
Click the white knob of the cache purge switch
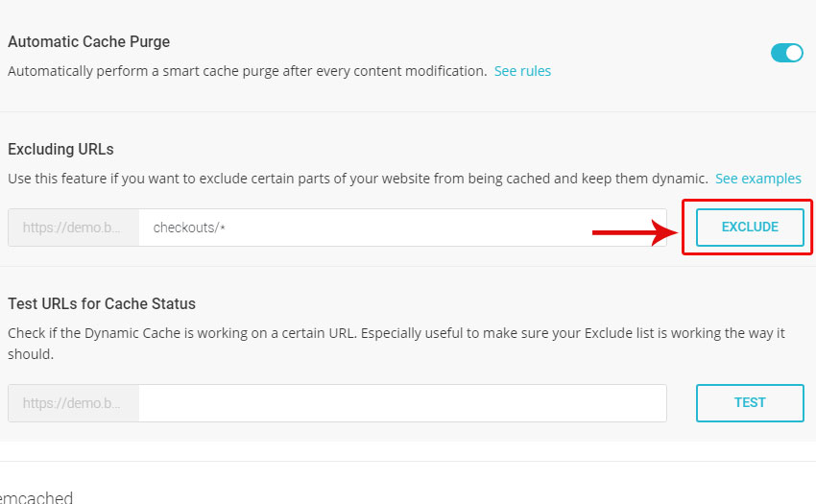click(x=794, y=53)
